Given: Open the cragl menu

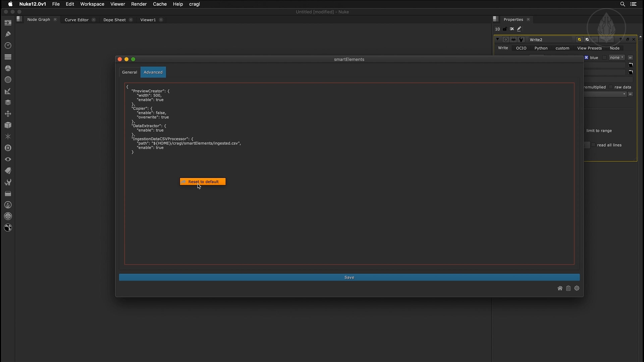Looking at the screenshot, I should tap(194, 4).
